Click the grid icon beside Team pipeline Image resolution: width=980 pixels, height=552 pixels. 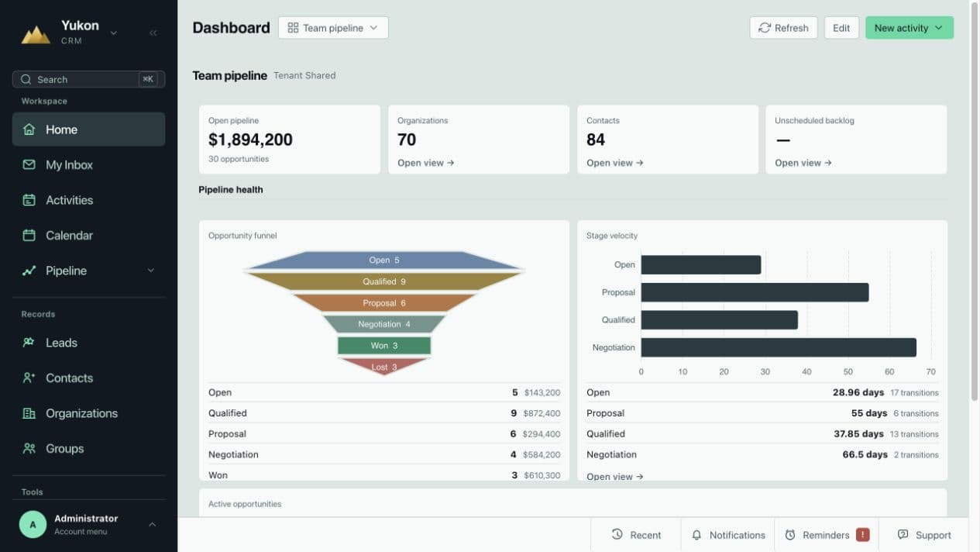[293, 28]
